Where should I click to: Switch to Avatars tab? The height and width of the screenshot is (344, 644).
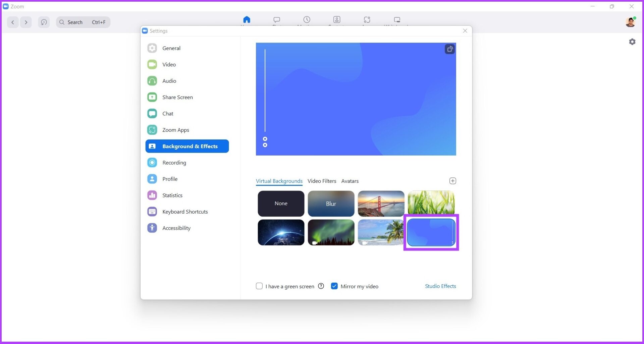350,181
